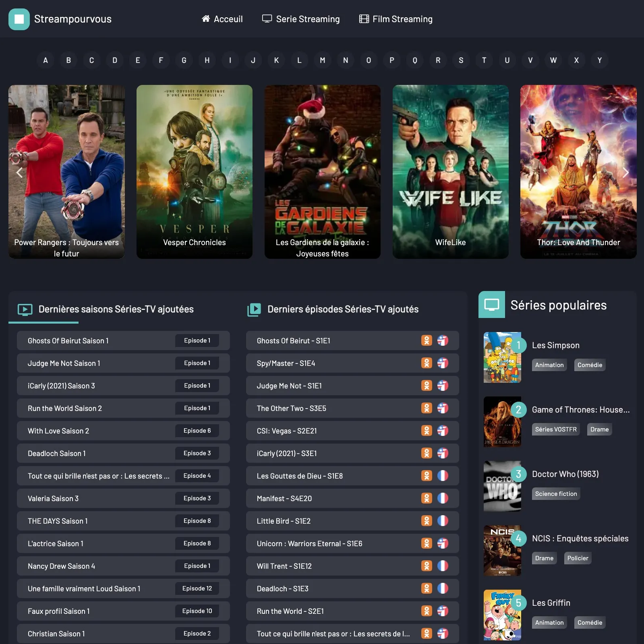The height and width of the screenshot is (644, 644).
Task: Filter titles by letter Y
Action: pyautogui.click(x=600, y=60)
